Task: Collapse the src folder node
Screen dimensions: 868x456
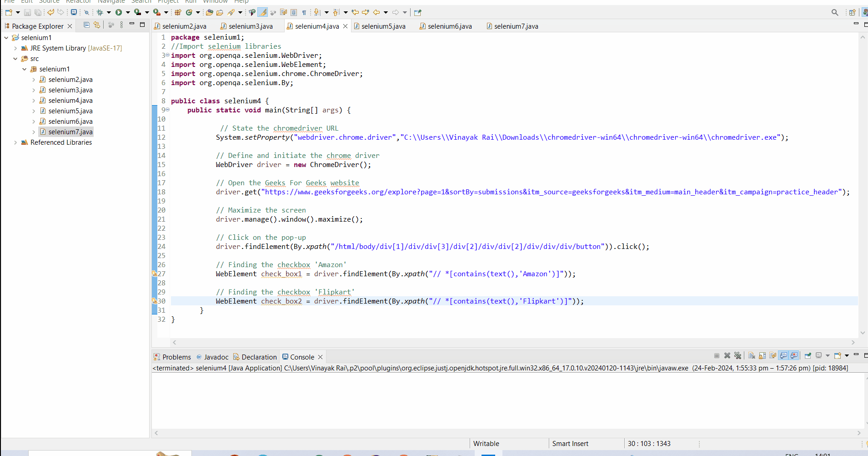Action: pyautogui.click(x=15, y=59)
